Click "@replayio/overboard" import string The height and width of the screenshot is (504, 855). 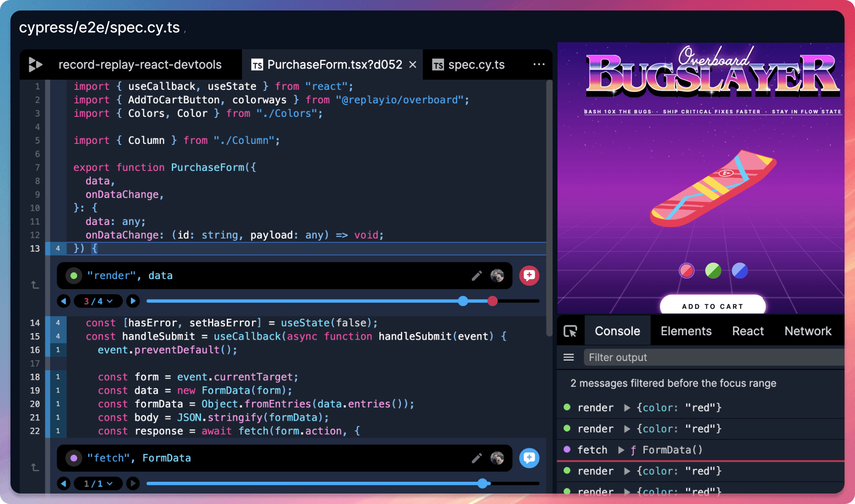[400, 100]
